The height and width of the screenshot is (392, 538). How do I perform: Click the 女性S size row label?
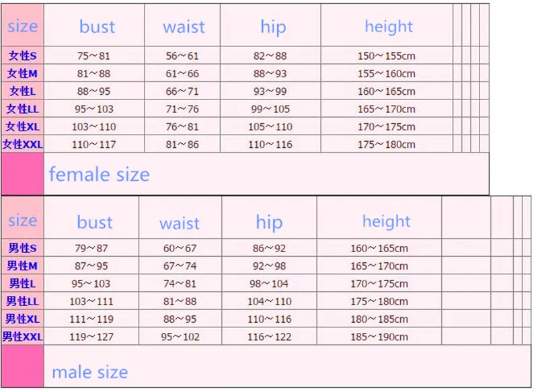(23, 56)
